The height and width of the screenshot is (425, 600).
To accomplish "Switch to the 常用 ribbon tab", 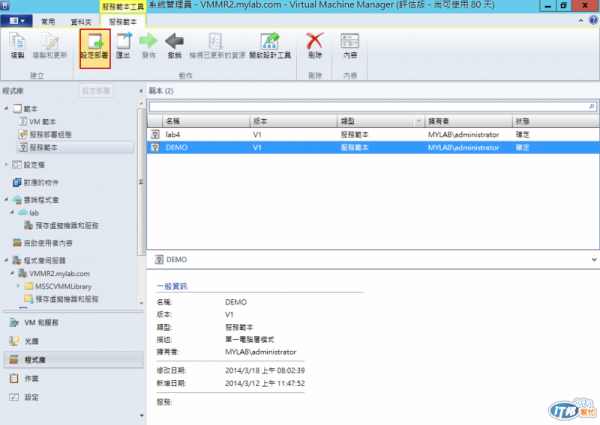I will pos(48,22).
